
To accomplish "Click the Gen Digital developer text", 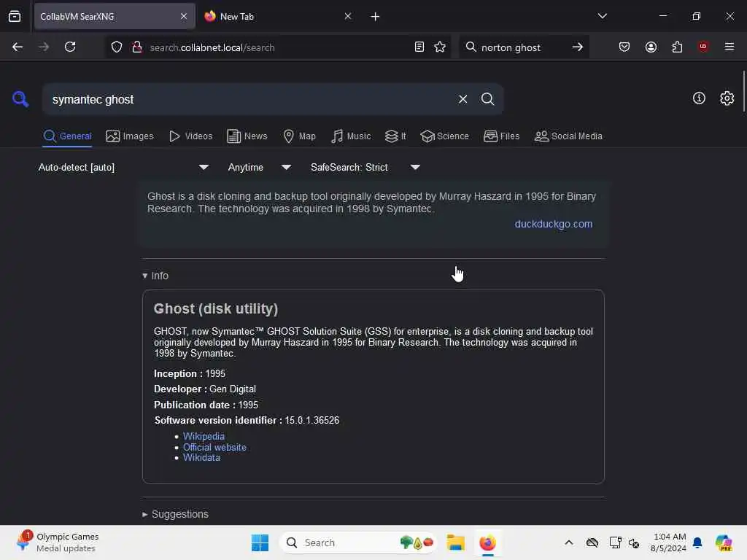I will coord(233,389).
